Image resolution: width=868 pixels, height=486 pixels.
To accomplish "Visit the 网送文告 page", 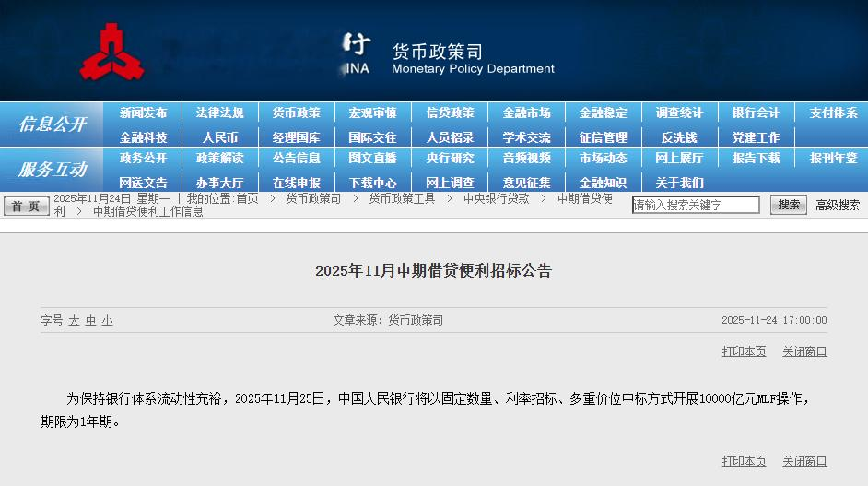I will pyautogui.click(x=143, y=183).
